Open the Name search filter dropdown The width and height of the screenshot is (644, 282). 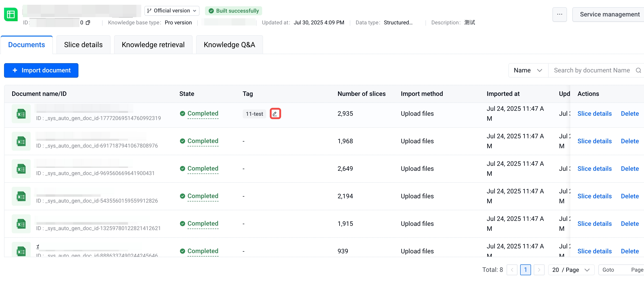(x=528, y=70)
